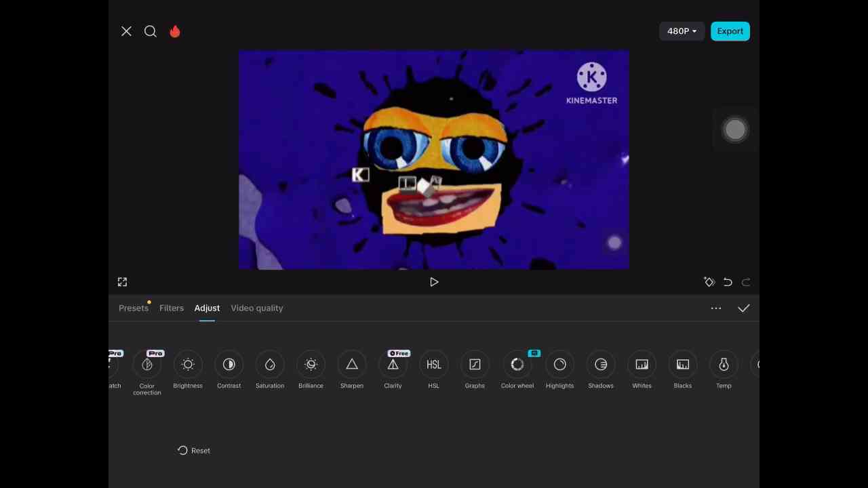Open the Graphs curve editor

click(475, 365)
